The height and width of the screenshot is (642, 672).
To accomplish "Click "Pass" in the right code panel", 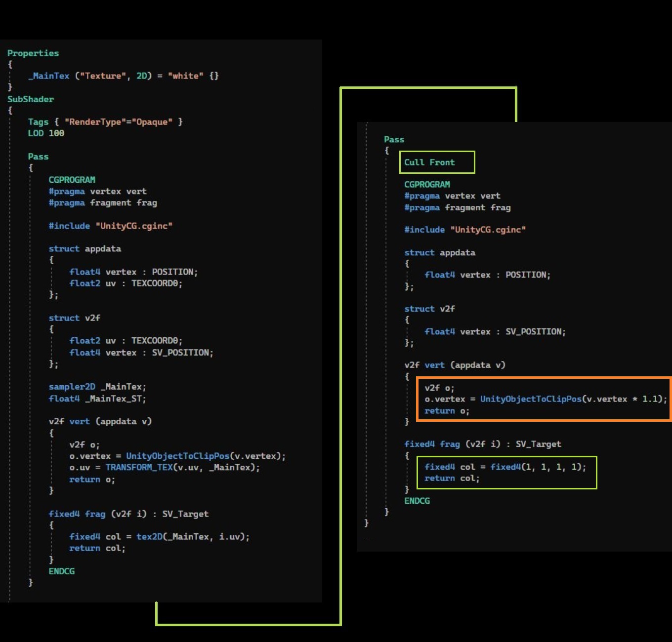I will pyautogui.click(x=394, y=139).
